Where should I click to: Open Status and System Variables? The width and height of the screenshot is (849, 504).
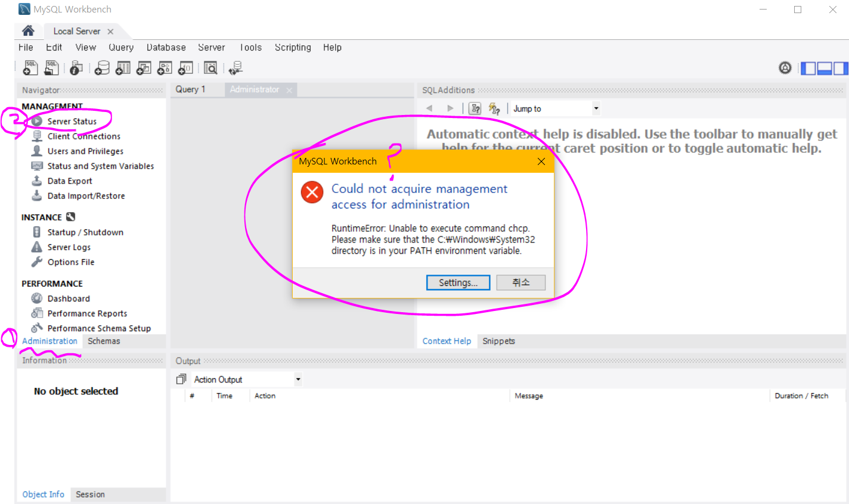pos(100,166)
